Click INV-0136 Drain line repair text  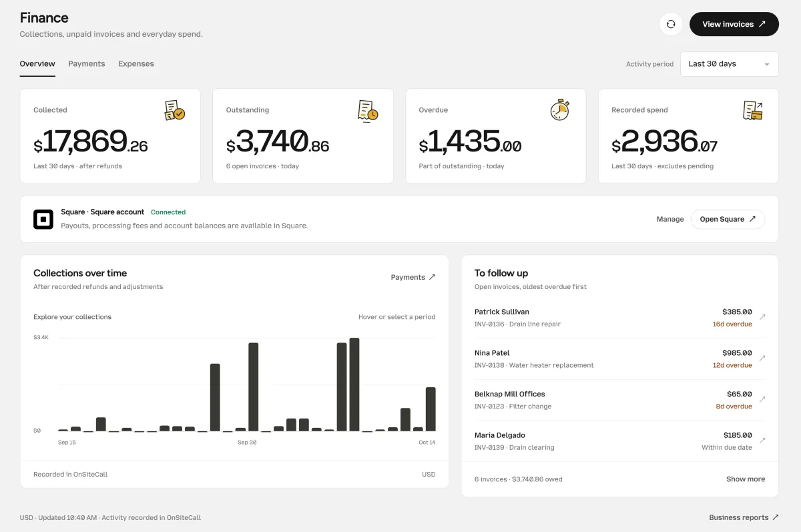[517, 324]
